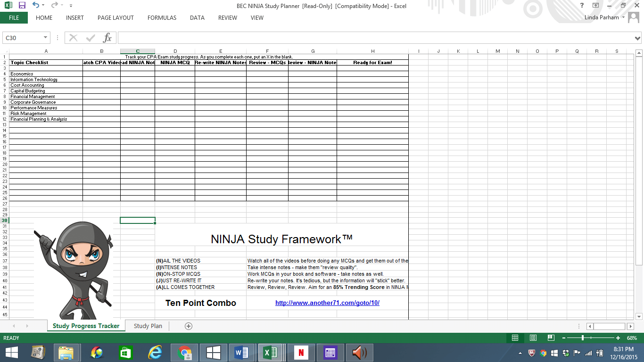
Task: Open Ribbon Display Options
Action: 596,6
